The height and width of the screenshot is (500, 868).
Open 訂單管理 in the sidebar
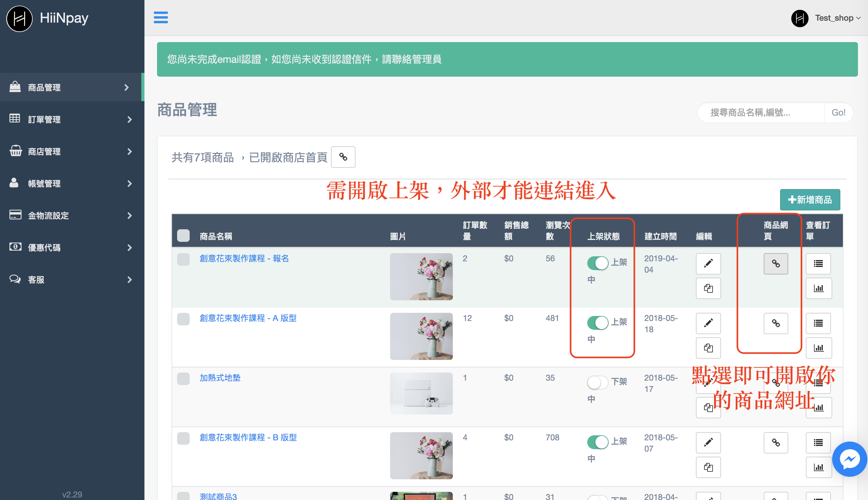(72, 120)
